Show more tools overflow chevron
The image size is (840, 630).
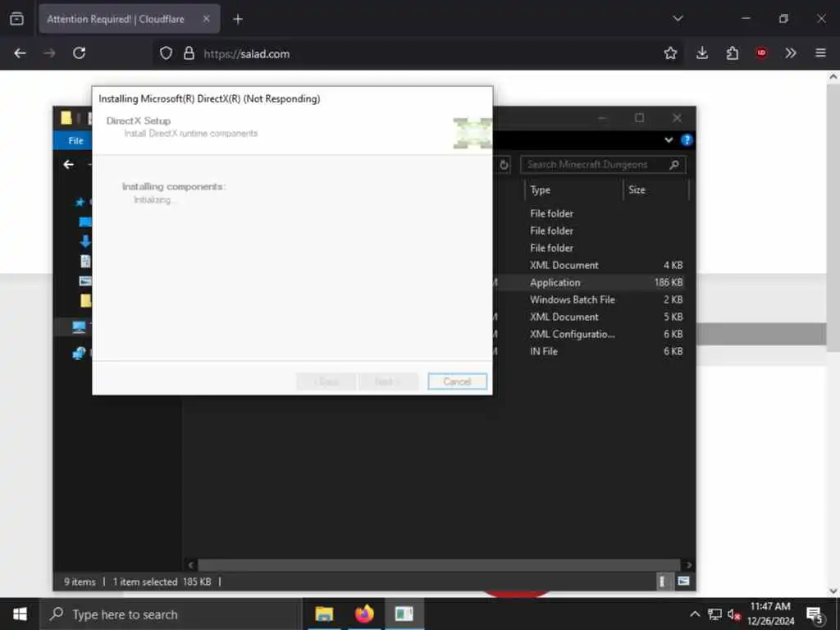pyautogui.click(x=791, y=53)
